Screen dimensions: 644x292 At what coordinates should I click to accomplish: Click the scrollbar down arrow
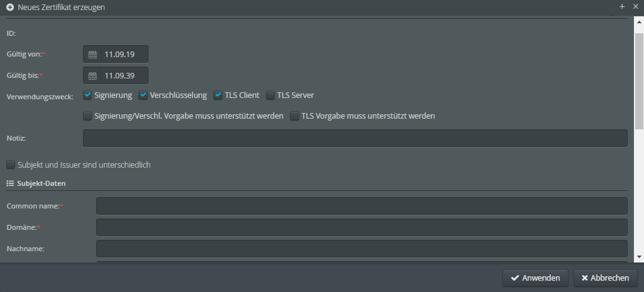(x=639, y=257)
